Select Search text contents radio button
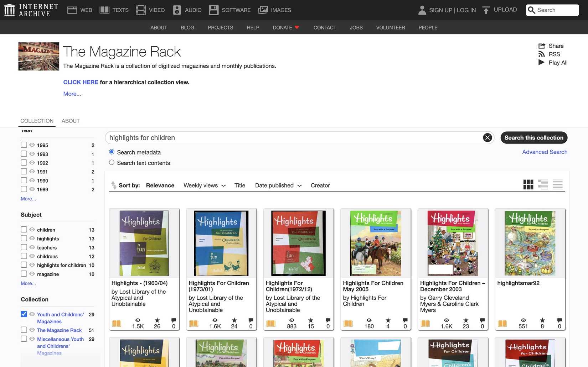Viewport: 588px width, 367px height. click(x=112, y=162)
